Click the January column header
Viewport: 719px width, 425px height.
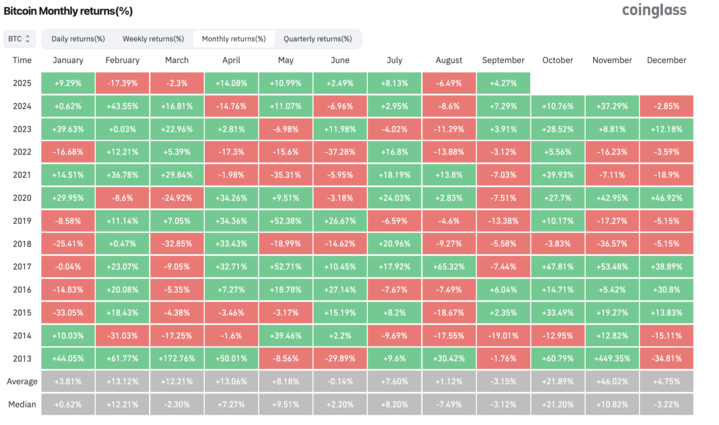[x=68, y=60]
